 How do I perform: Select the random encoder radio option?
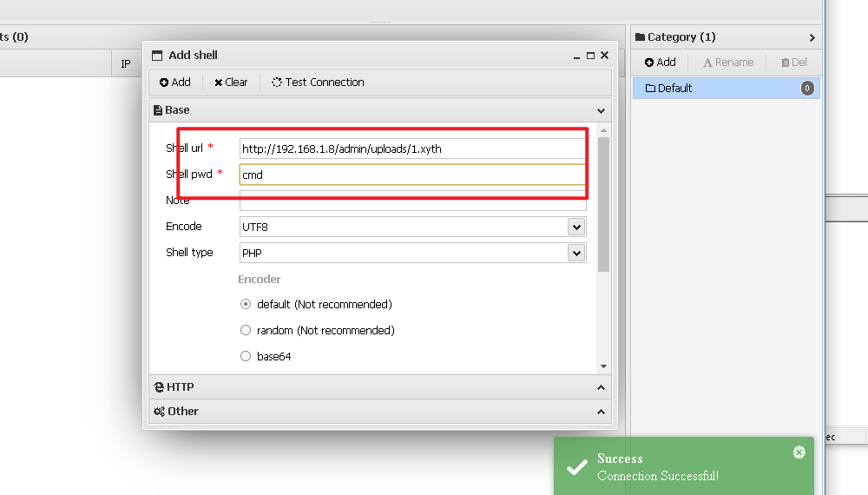(246, 331)
